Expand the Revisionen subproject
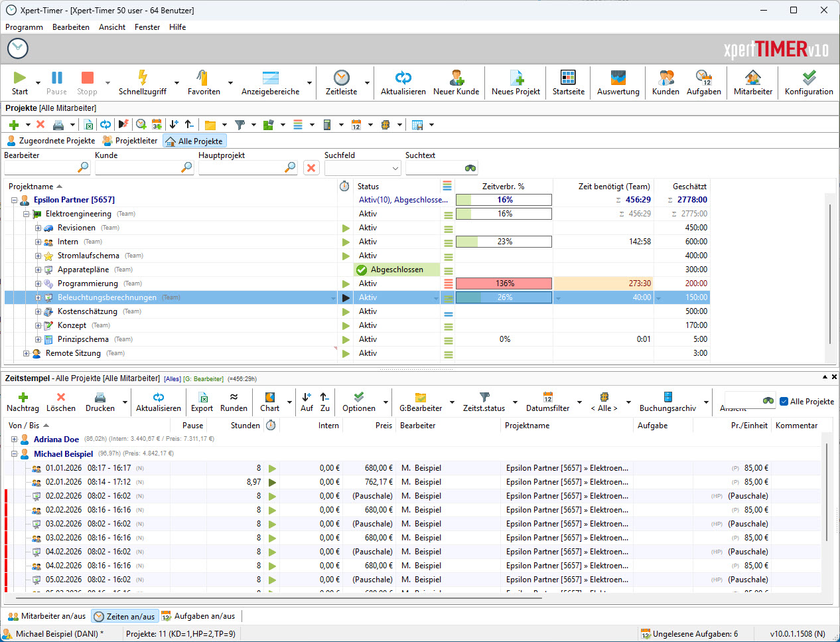The width and height of the screenshot is (840, 642). click(x=38, y=228)
